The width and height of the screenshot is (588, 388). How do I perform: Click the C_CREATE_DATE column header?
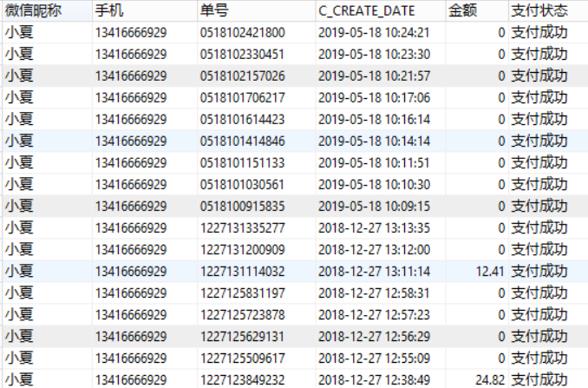(x=367, y=11)
